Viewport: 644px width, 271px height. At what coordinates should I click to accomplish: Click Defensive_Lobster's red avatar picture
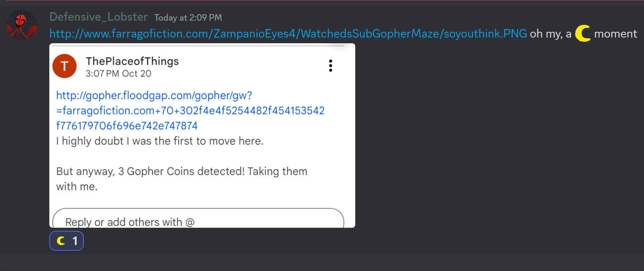(22, 25)
